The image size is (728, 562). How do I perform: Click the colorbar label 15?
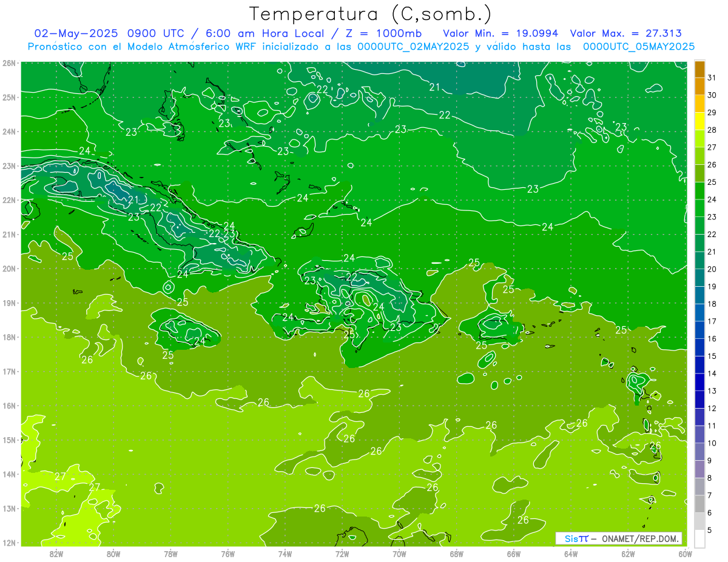(x=712, y=356)
